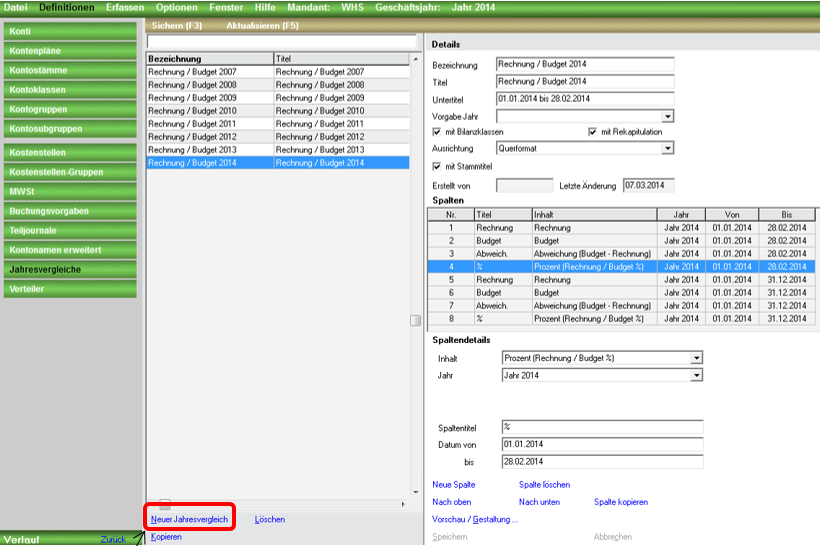826x546 pixels.
Task: Open the Definitionen menu
Action: coord(67,7)
